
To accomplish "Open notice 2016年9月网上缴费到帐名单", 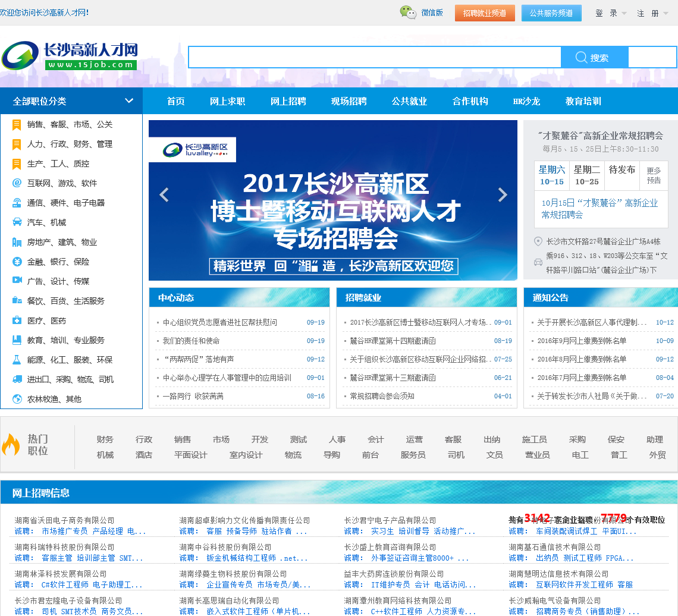I will click(582, 341).
